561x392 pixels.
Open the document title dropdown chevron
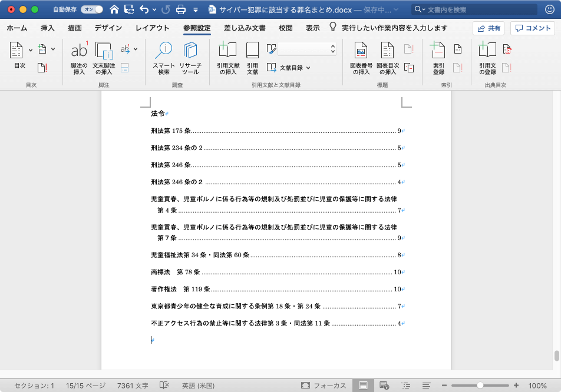[396, 10]
